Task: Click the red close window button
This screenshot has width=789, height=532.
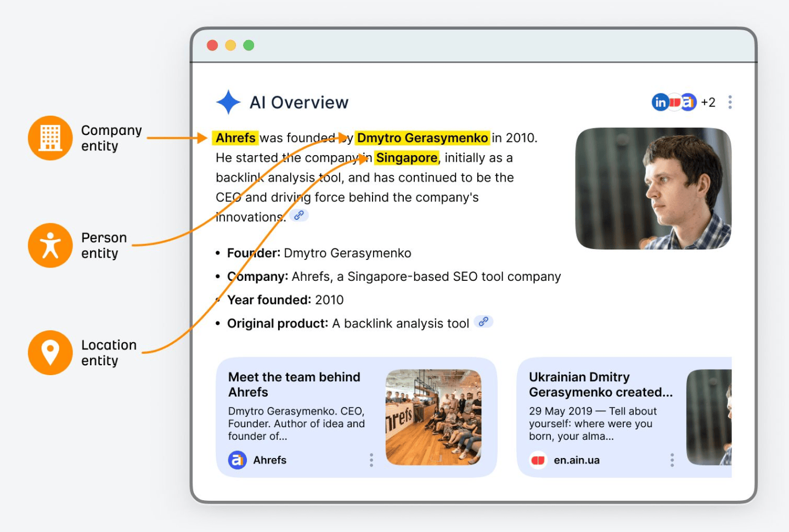Action: point(212,46)
